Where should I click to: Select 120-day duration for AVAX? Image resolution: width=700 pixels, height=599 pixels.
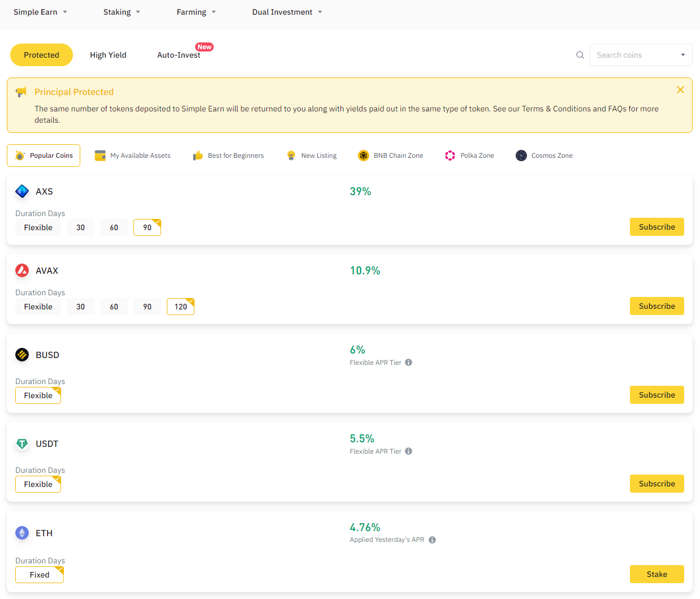click(180, 307)
